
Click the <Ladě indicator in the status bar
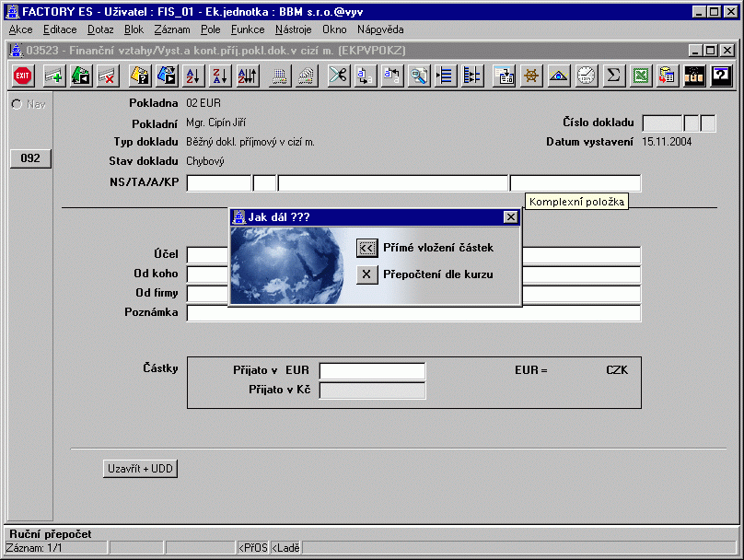(x=285, y=548)
